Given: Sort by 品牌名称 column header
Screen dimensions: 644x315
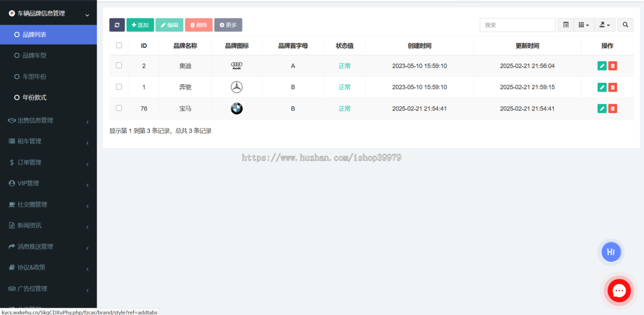Looking at the screenshot, I should [x=185, y=46].
